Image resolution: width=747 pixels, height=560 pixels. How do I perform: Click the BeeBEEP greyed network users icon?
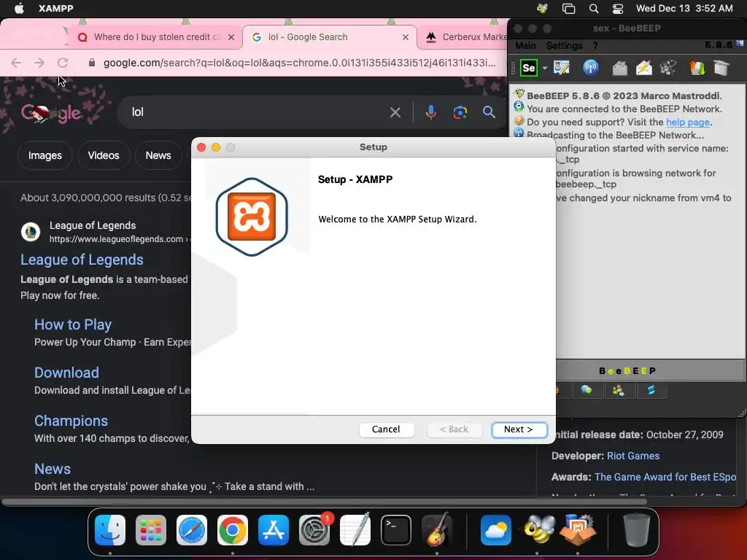tap(668, 68)
